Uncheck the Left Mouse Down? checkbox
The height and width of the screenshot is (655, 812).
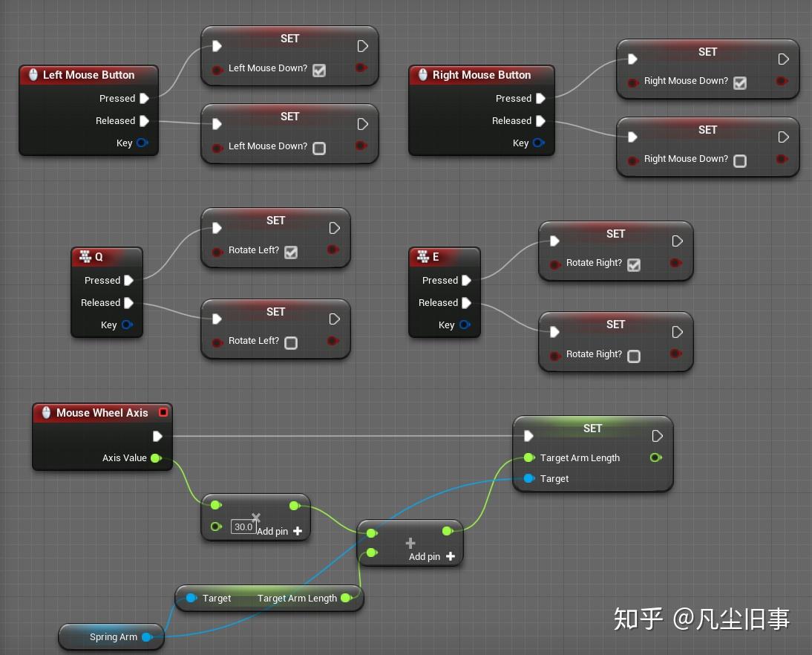(318, 70)
